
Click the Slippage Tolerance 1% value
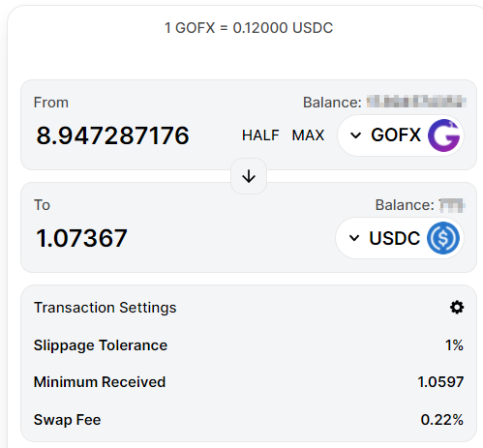coord(454,345)
